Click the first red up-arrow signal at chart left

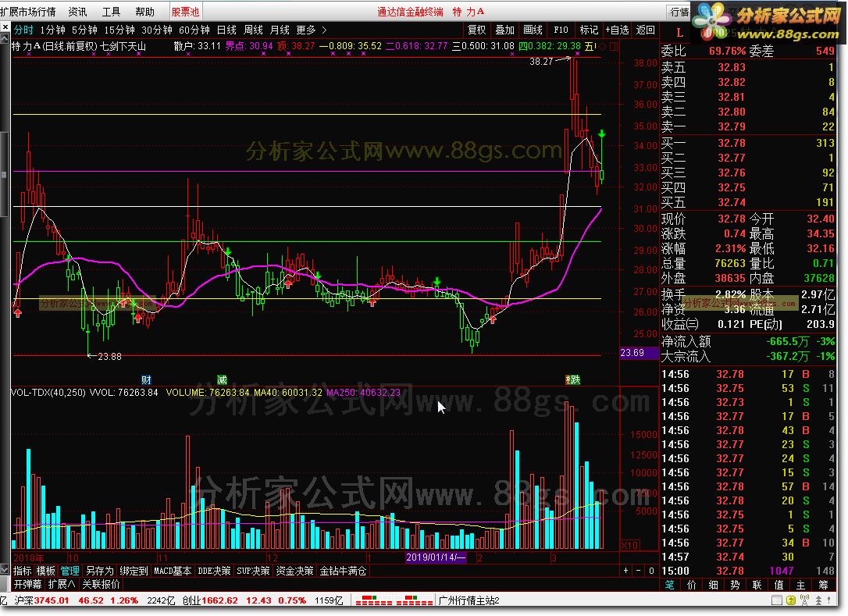click(x=17, y=312)
